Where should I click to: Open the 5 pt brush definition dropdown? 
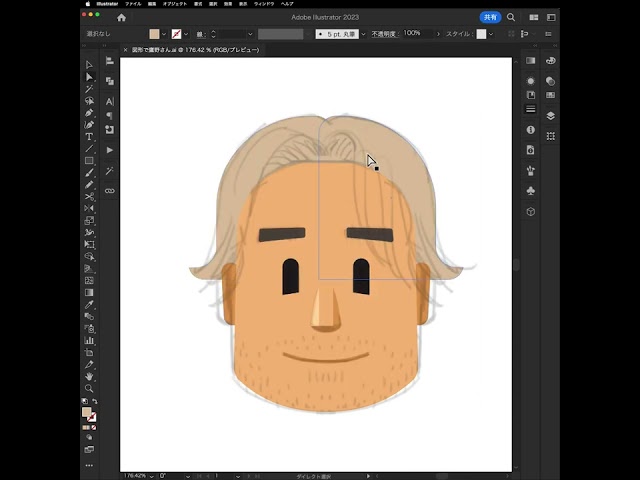point(363,34)
